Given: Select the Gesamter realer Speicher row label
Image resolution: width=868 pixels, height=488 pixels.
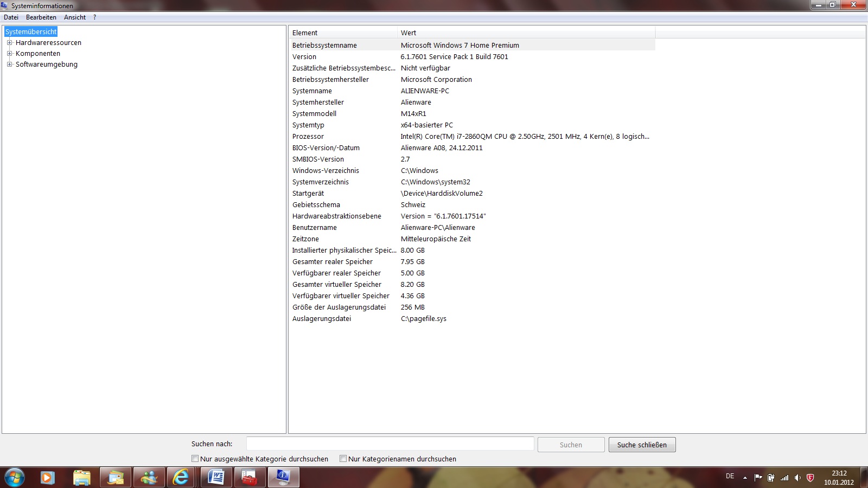Looking at the screenshot, I should tap(333, 262).
